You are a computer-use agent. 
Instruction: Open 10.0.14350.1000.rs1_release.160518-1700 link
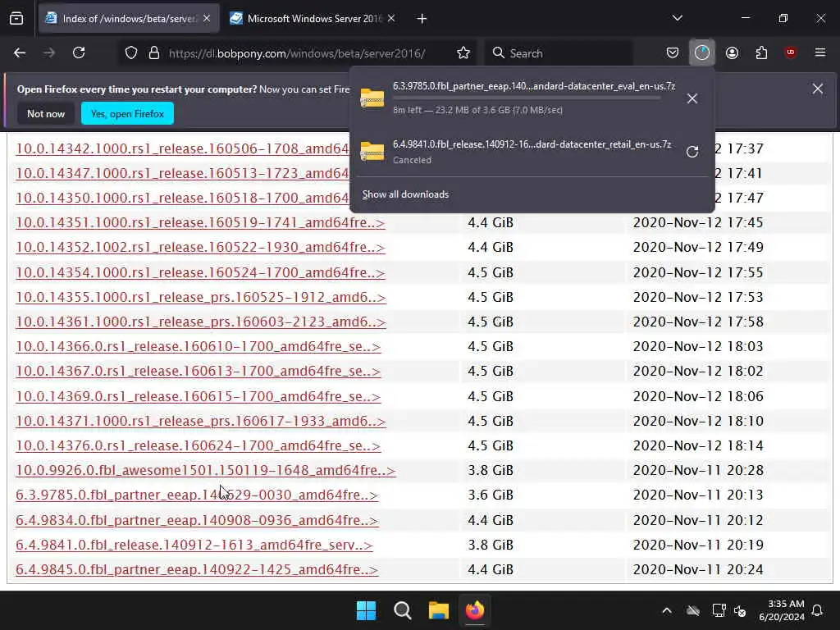[x=182, y=198]
